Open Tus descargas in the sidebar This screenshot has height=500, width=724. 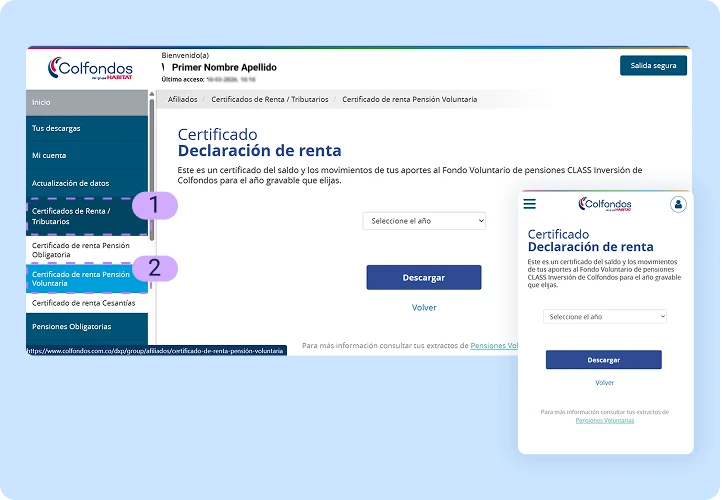click(87, 128)
